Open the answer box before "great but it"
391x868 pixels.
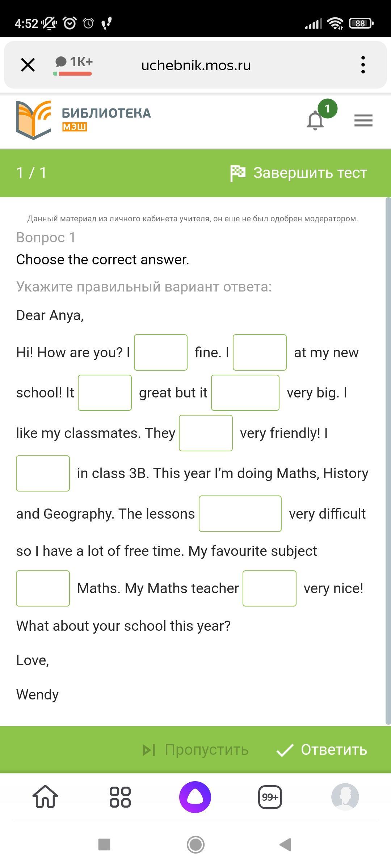(x=105, y=393)
